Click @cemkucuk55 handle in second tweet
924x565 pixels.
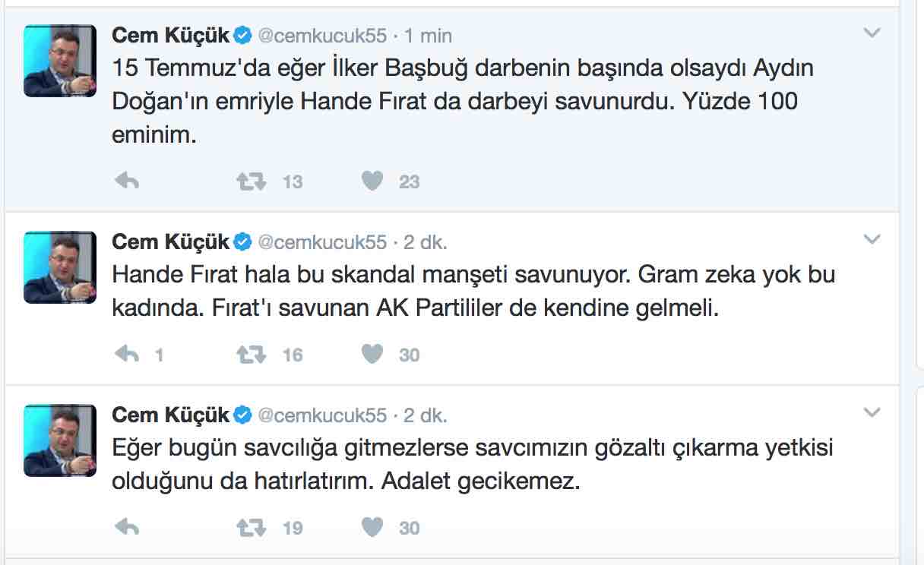(322, 242)
